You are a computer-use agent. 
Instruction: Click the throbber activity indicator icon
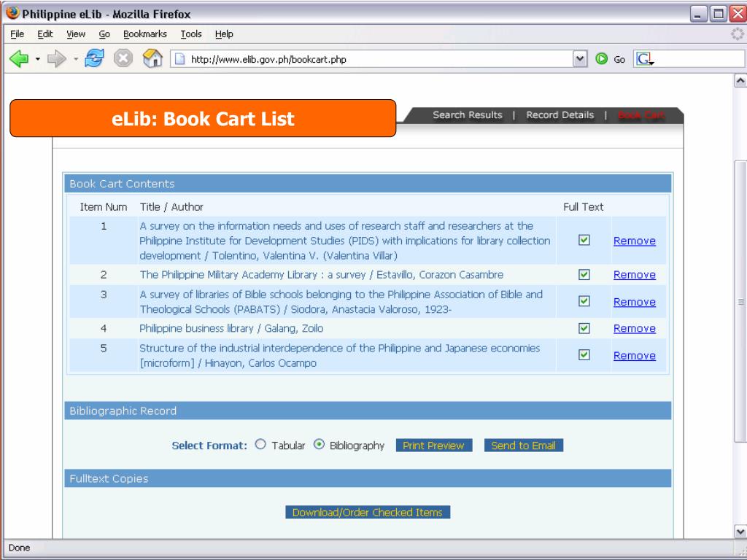pyautogui.click(x=737, y=34)
